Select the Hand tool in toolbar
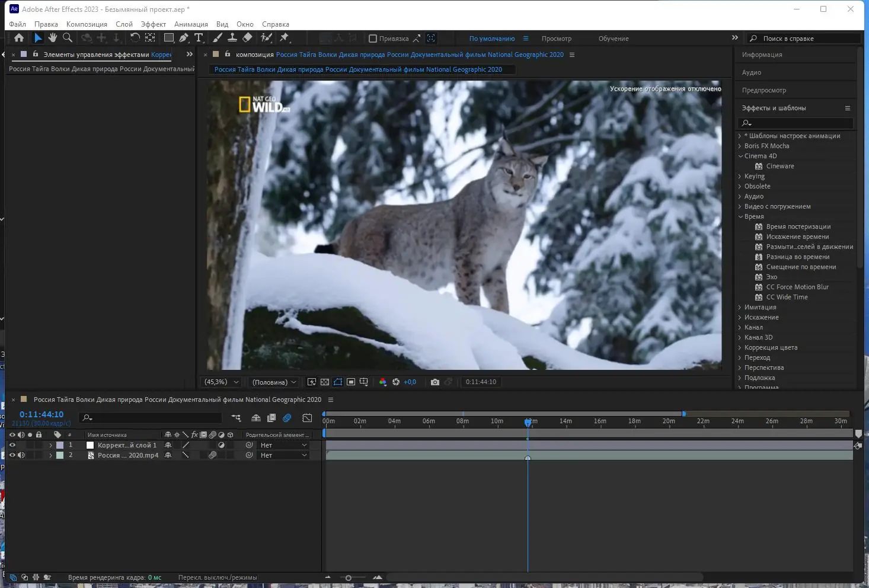The height and width of the screenshot is (588, 869). pos(53,38)
